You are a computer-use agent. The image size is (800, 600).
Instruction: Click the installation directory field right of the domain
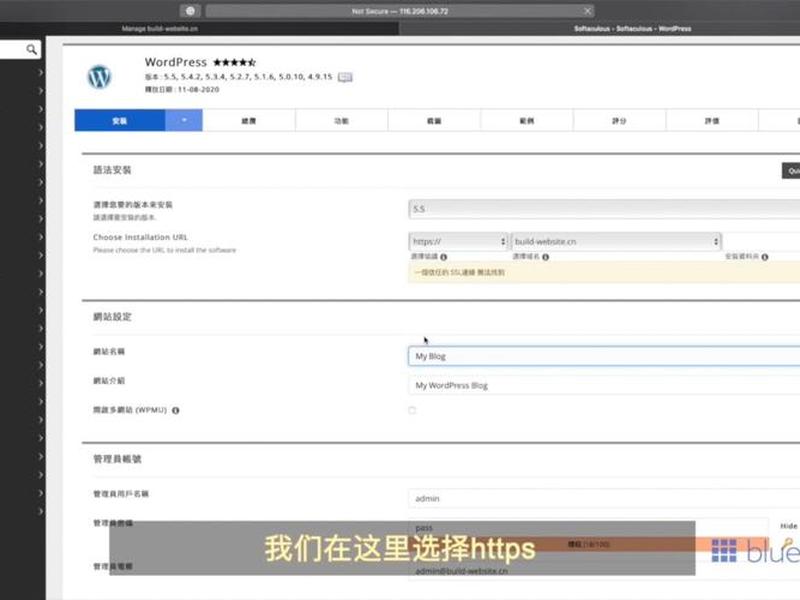click(x=761, y=241)
